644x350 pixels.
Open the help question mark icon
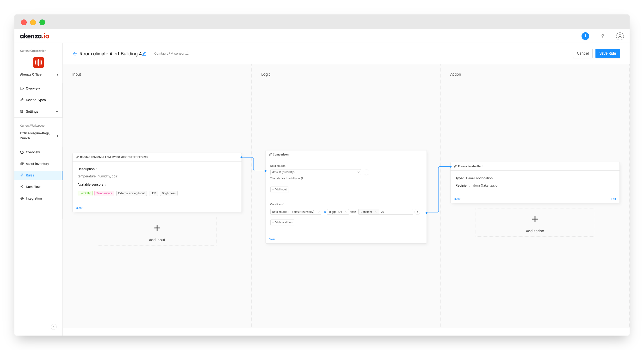tap(602, 36)
